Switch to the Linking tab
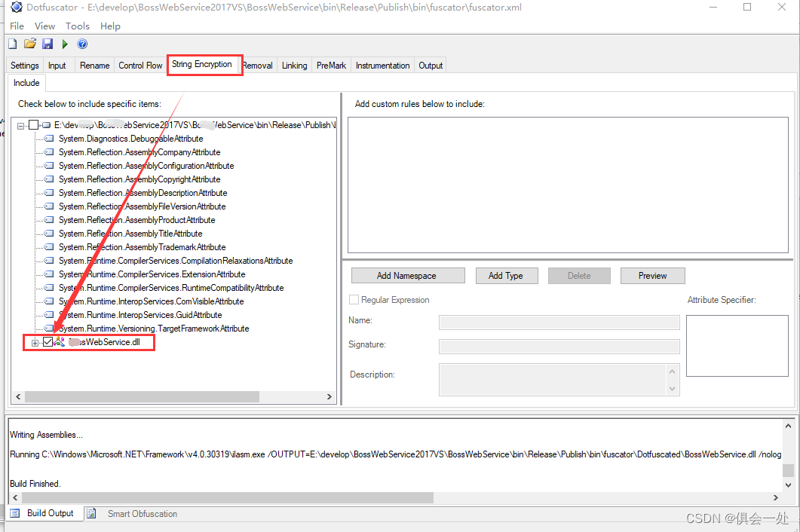800x532 pixels. 294,66
